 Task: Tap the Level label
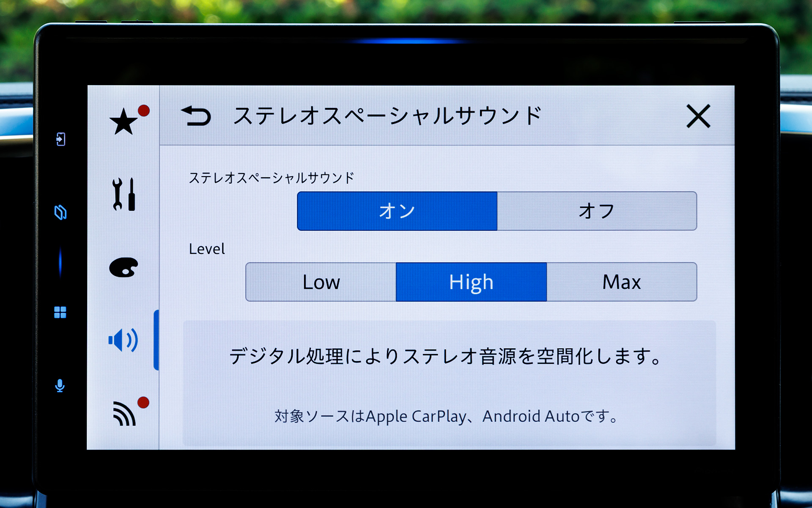tap(207, 248)
